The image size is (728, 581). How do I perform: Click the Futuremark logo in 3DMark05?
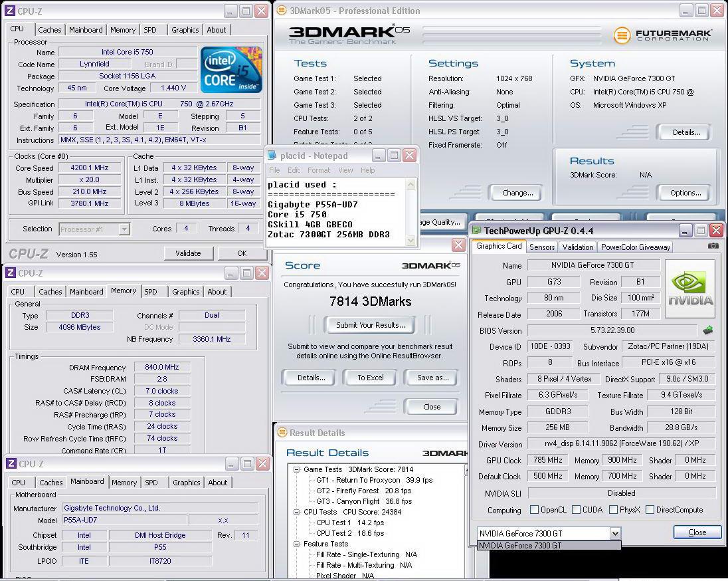(662, 35)
